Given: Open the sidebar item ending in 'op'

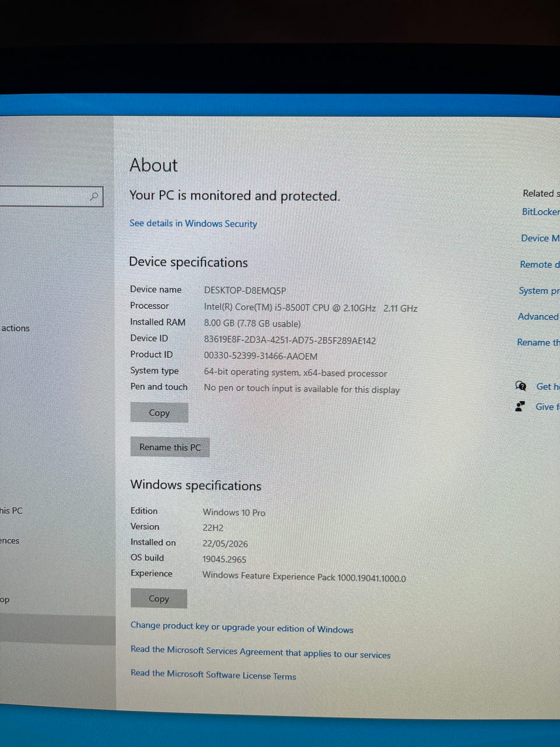Looking at the screenshot, I should pyautogui.click(x=5, y=600).
